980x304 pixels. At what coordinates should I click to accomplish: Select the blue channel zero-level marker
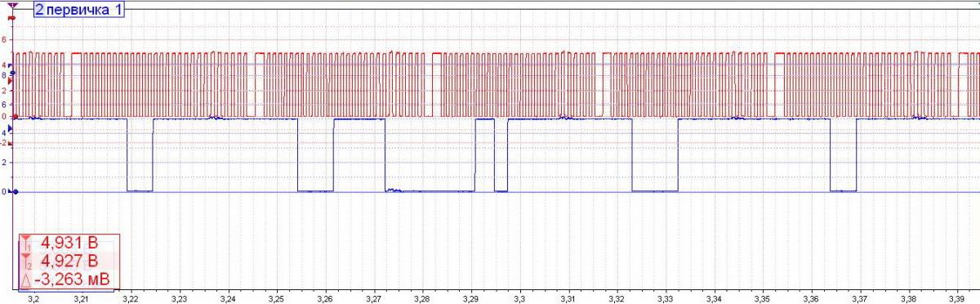pos(14,192)
